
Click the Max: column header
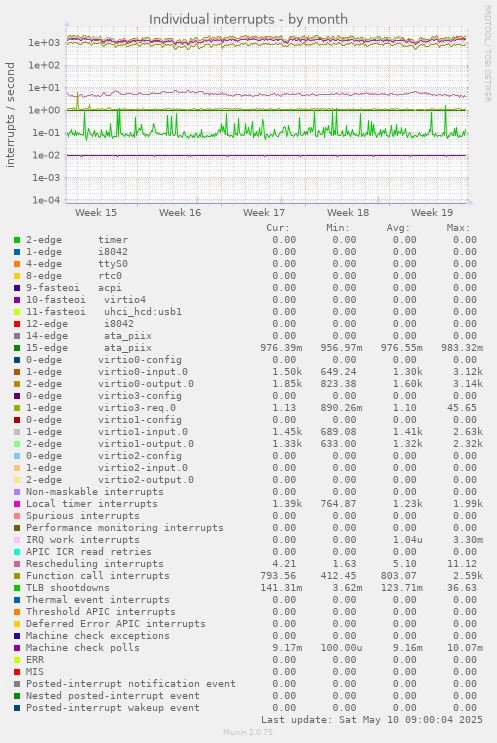(x=458, y=228)
